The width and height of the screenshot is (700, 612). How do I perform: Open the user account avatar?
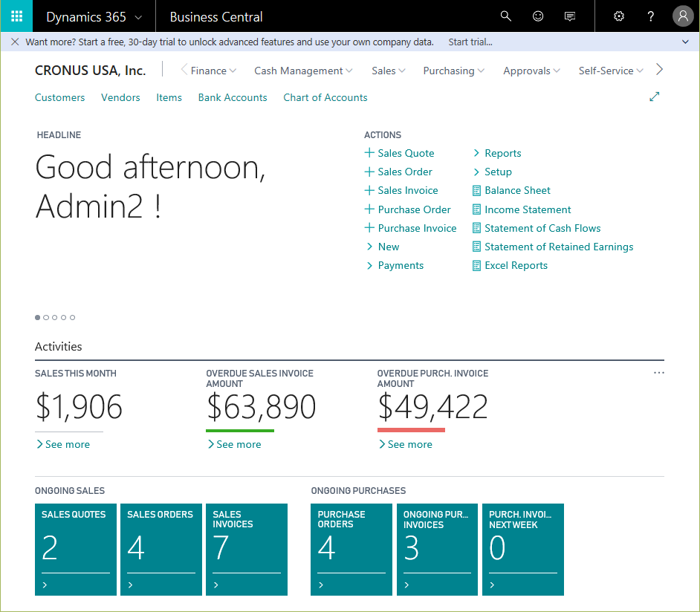683,16
